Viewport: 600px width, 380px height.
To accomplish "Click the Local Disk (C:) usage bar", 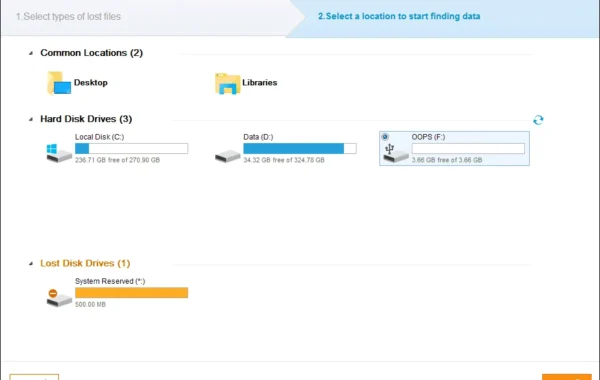I will (131, 148).
